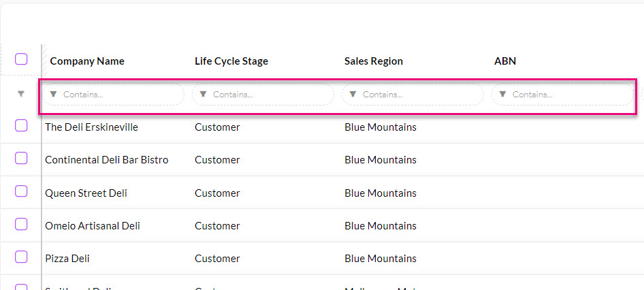The height and width of the screenshot is (290, 644).
Task: Open Queen Street Deli company name
Action: pos(86,193)
